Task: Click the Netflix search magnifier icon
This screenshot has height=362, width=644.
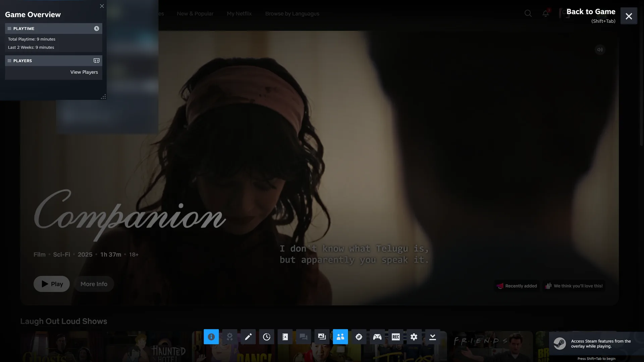Action: tap(528, 13)
